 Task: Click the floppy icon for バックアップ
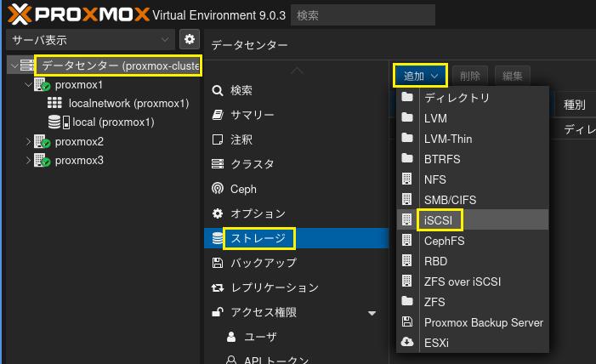tap(218, 263)
